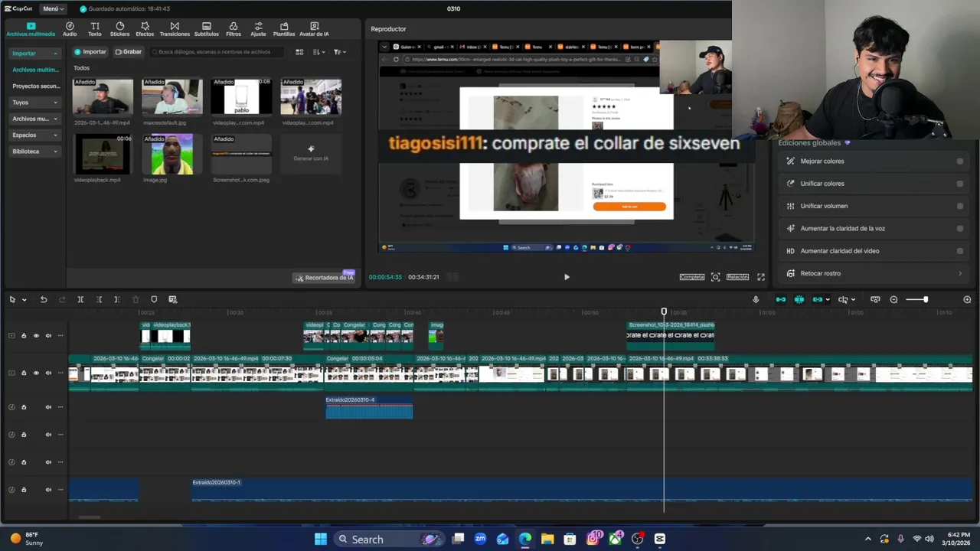Expand the Biblioteca sidebar section

34,152
